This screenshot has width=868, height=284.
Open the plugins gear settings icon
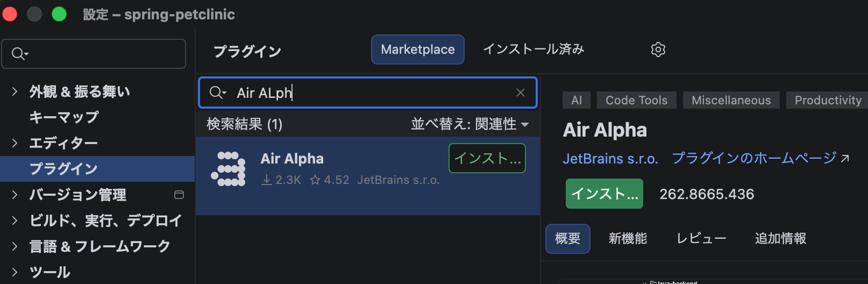[658, 49]
